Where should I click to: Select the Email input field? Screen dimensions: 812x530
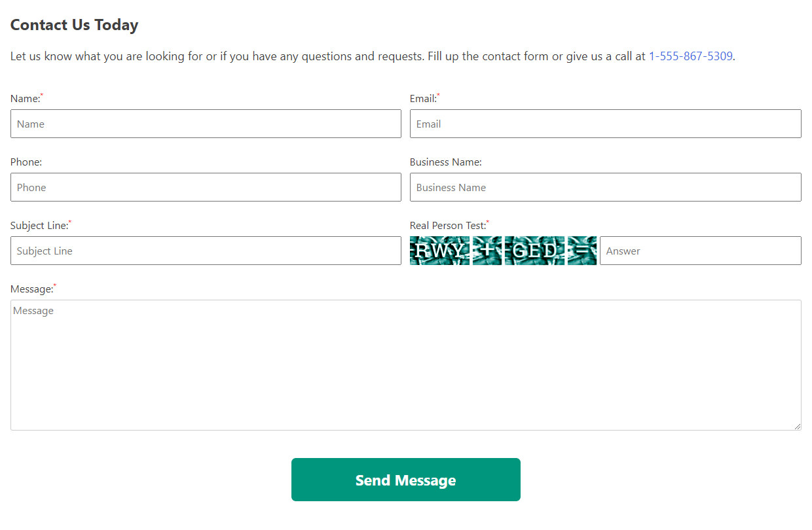(606, 124)
